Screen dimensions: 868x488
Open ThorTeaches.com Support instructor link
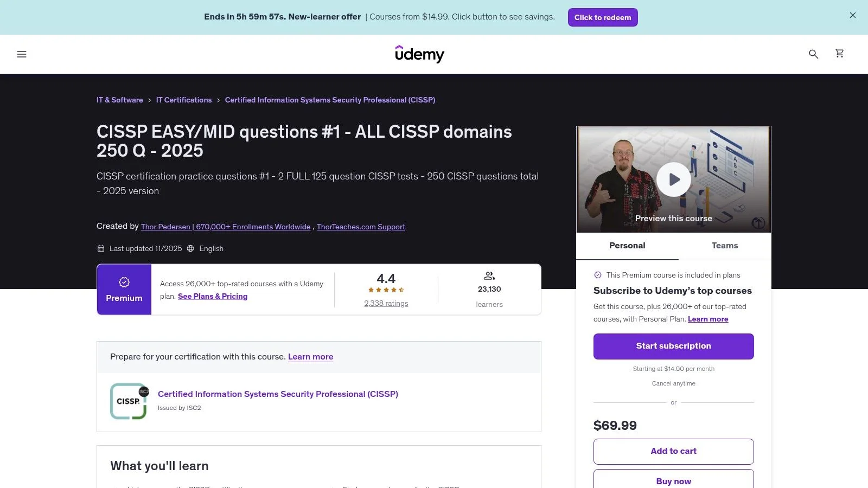(x=361, y=227)
